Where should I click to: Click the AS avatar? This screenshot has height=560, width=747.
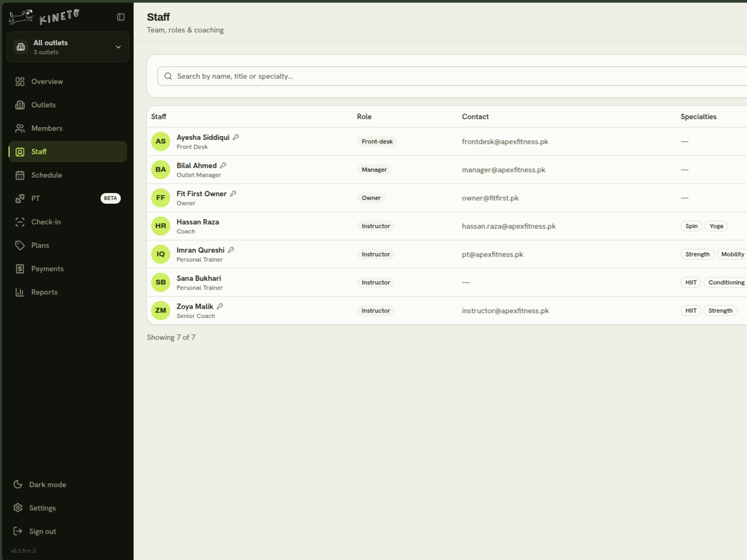click(161, 141)
